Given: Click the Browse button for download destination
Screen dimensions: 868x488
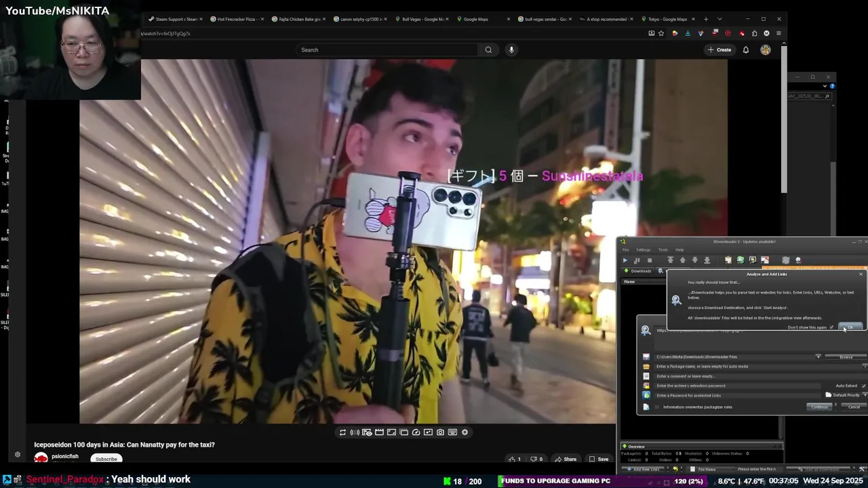Looking at the screenshot, I should pyautogui.click(x=846, y=357).
